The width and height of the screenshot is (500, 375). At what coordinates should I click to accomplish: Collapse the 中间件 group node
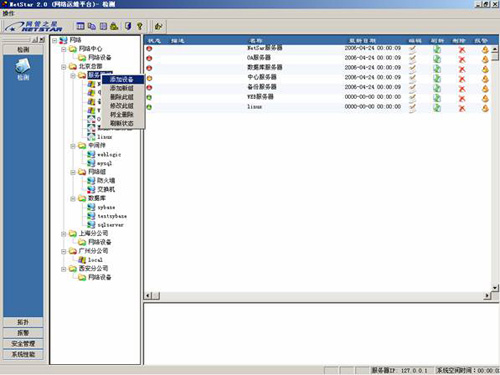(x=73, y=146)
